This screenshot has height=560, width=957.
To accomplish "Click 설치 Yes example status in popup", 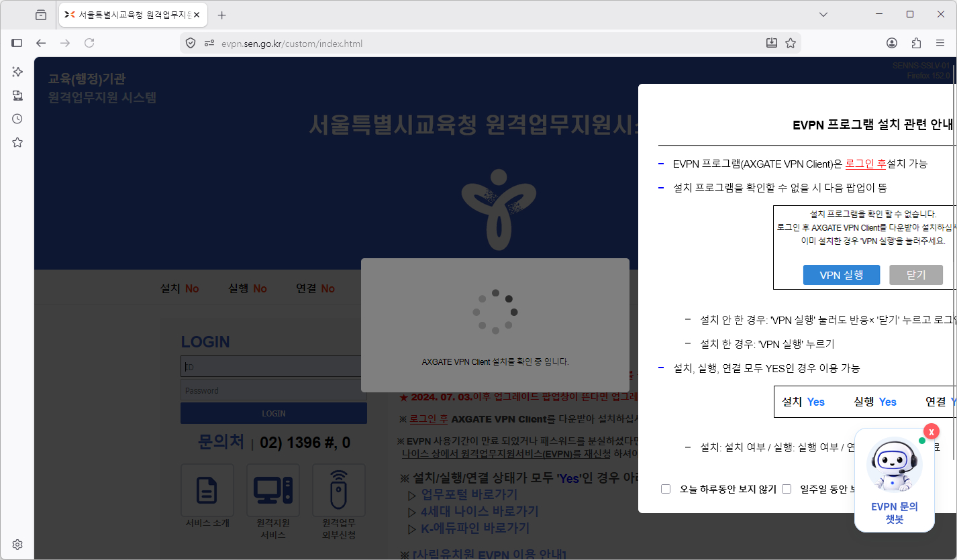I will (x=803, y=402).
